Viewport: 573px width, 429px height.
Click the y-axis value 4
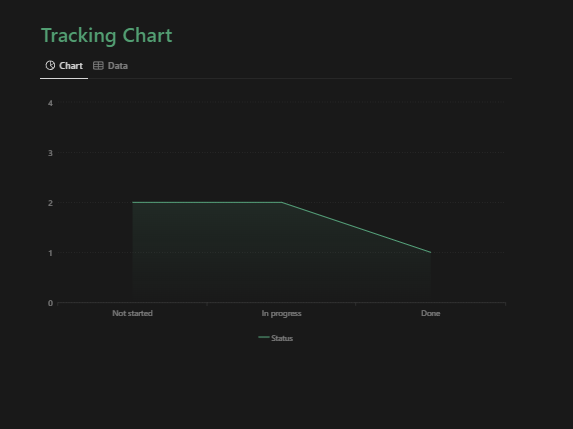[50, 103]
